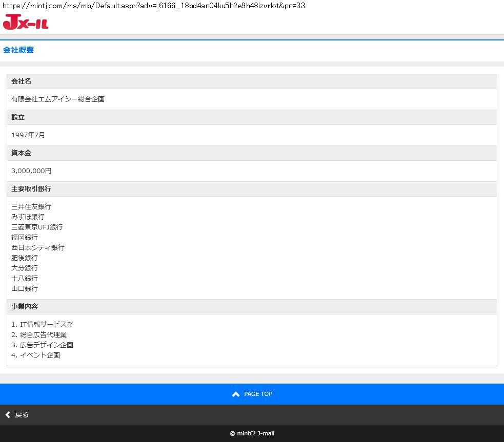Select 三井住友銀行 in the bank list
The width and height of the screenshot is (504, 442).
[x=31, y=207]
